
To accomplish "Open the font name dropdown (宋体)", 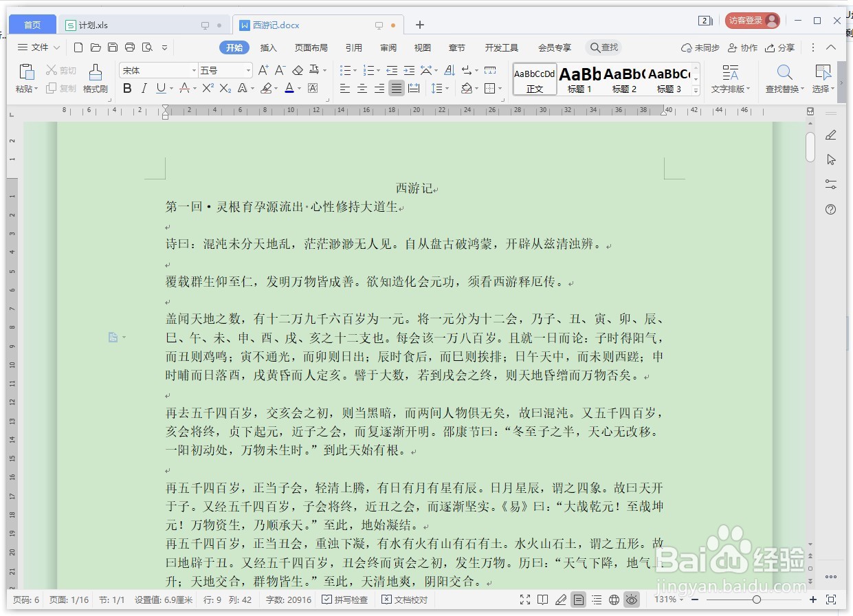I will pyautogui.click(x=194, y=71).
